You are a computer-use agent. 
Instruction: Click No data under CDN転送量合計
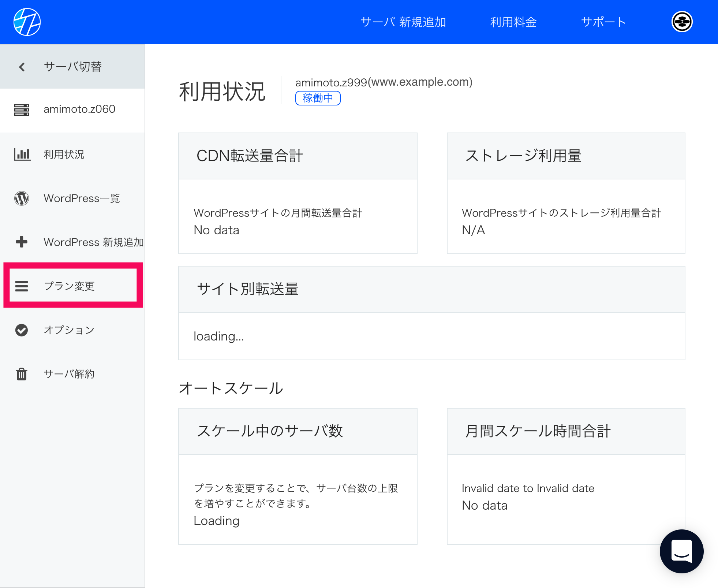click(x=216, y=230)
